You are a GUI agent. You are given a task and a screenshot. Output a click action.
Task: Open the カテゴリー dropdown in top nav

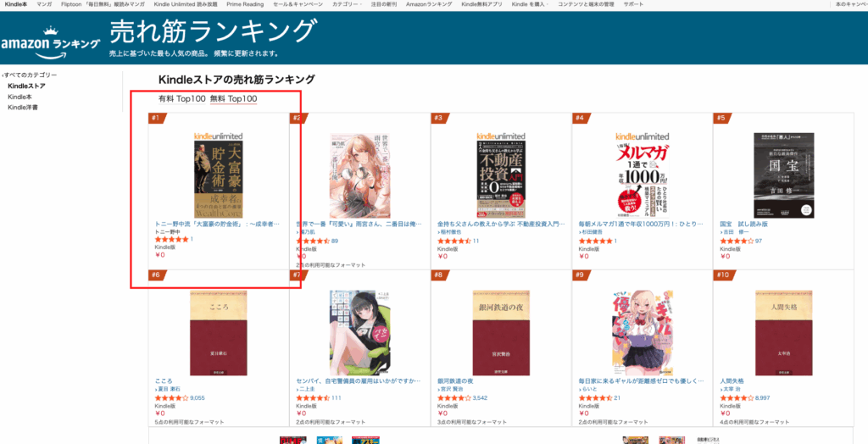(x=347, y=4)
